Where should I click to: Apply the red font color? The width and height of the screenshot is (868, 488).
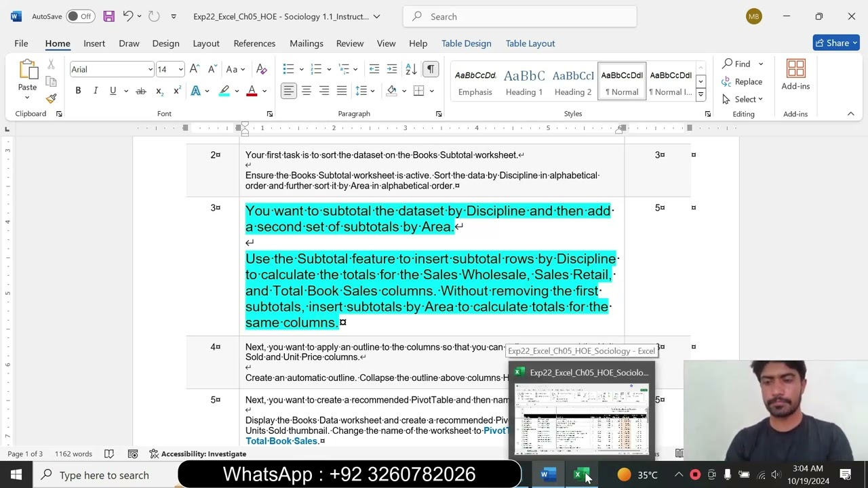click(x=252, y=91)
